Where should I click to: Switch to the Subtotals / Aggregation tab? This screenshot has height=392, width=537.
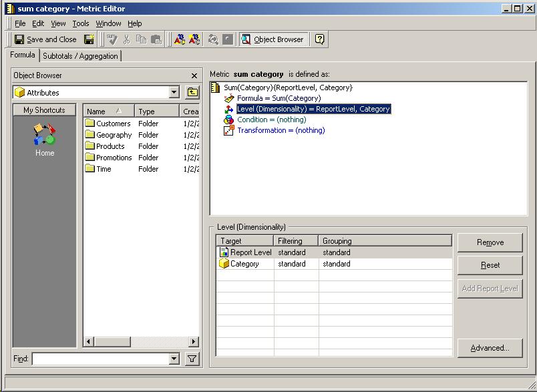(x=80, y=56)
